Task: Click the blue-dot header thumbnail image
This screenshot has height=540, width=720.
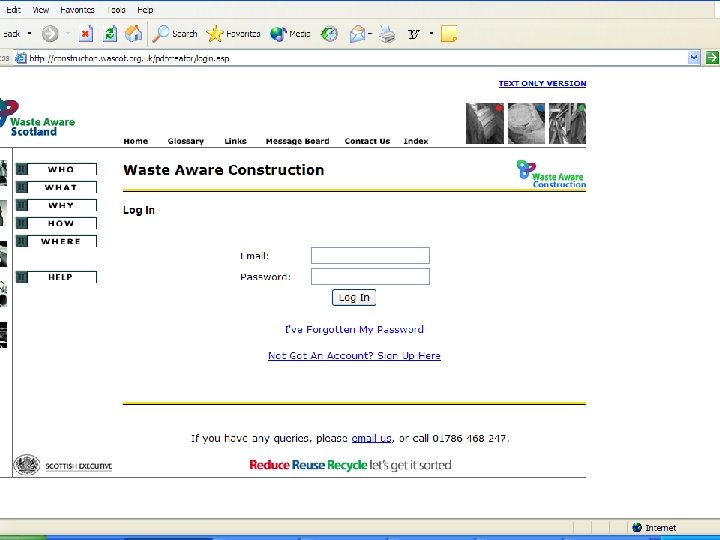Action: pyautogui.click(x=526, y=123)
